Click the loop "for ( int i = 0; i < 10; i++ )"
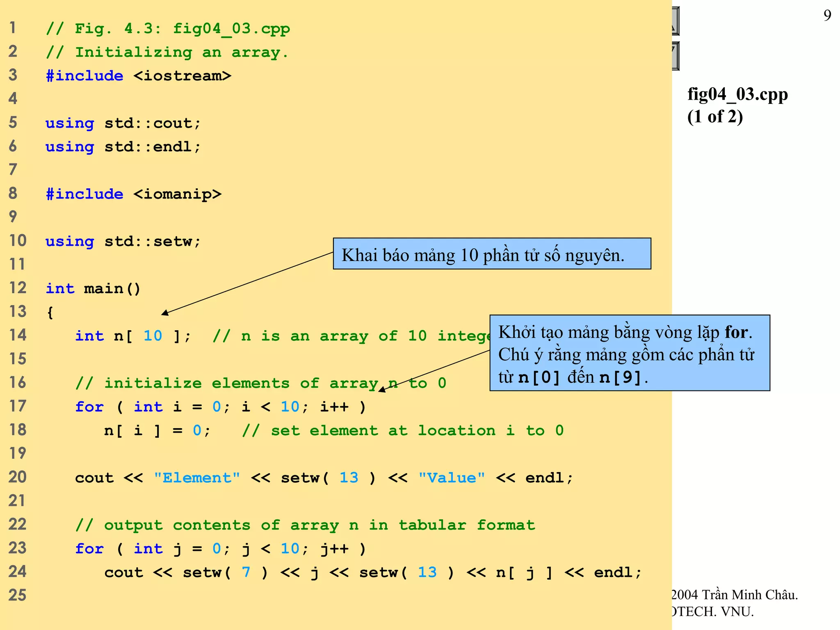Viewport: 840px width, 630px height. (221, 407)
